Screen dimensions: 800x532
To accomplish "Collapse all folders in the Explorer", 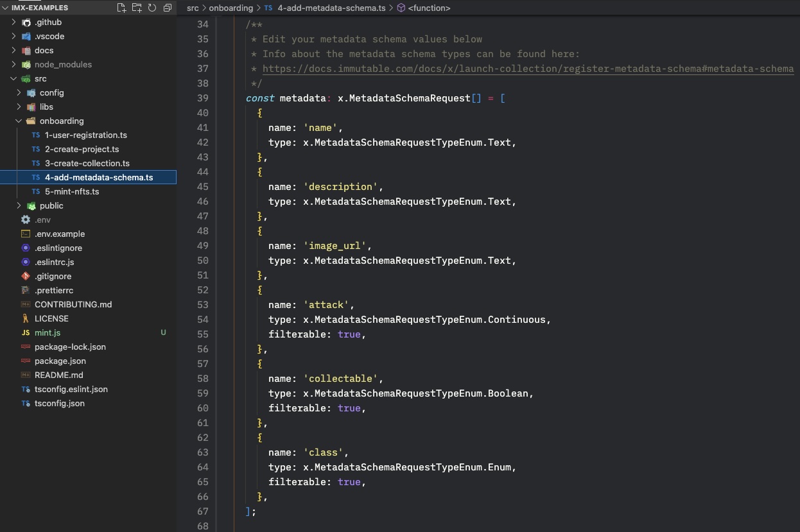I will coord(167,8).
